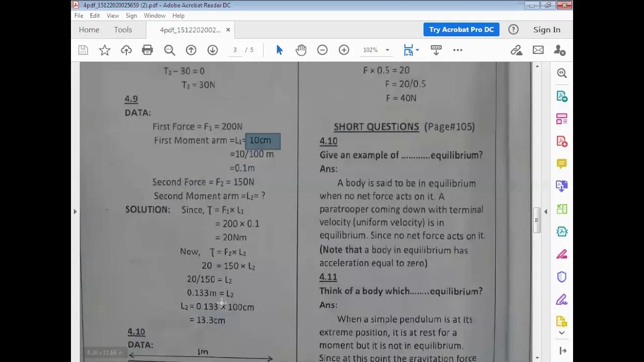Click the SHORT QUESTIONS heading

[376, 127]
